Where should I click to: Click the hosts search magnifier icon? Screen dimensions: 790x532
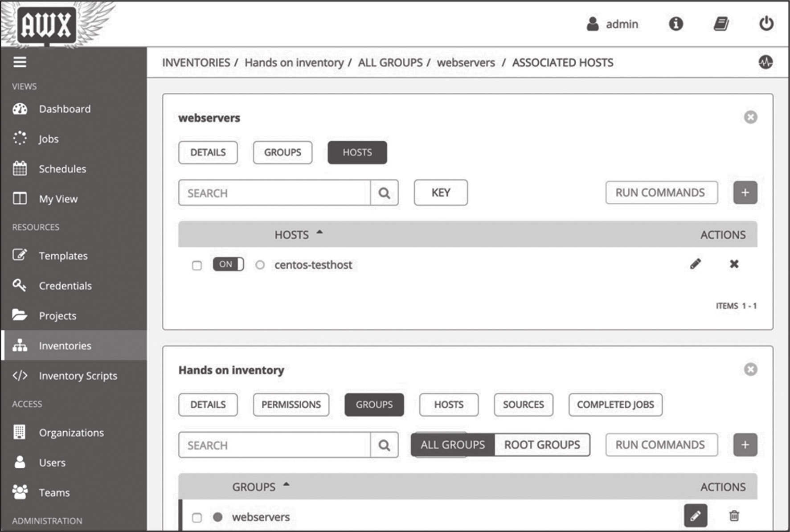384,193
